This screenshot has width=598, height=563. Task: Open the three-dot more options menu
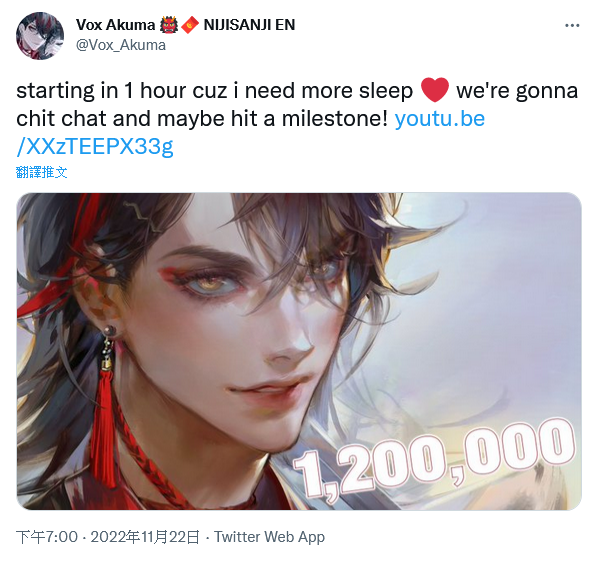click(x=572, y=26)
